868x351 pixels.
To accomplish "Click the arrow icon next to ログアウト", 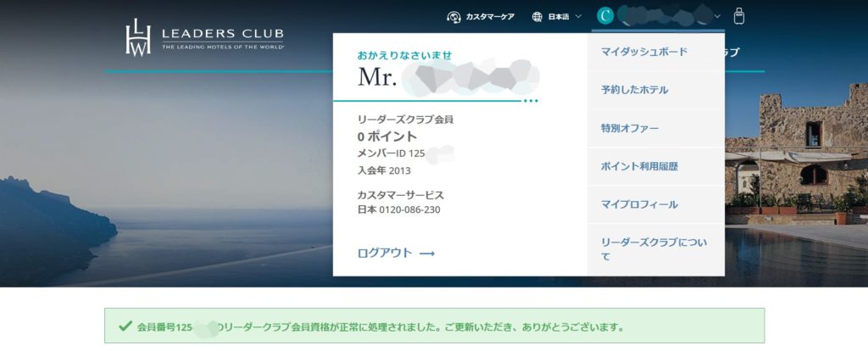I will coord(427,253).
